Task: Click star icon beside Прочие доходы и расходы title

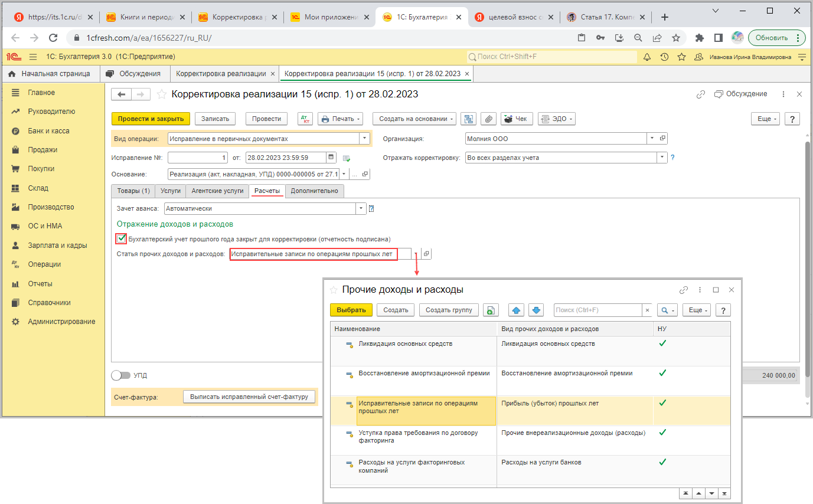Action: pos(334,290)
